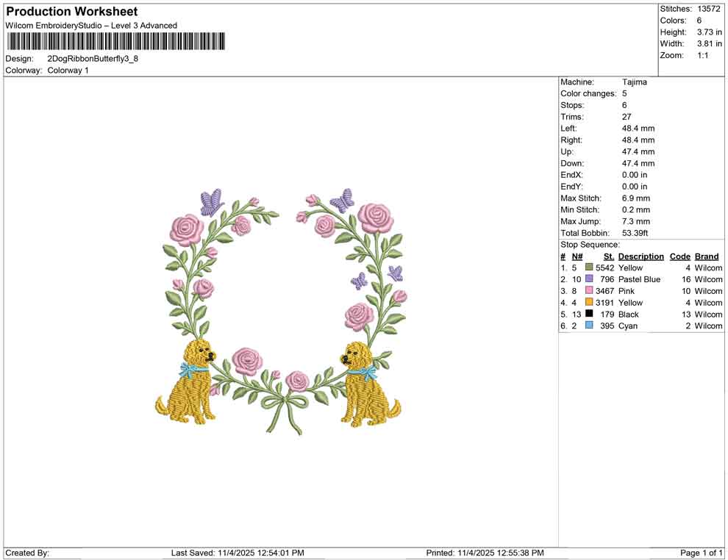Sort by the Description column header
Screen dimensions: 728x560
click(x=640, y=256)
